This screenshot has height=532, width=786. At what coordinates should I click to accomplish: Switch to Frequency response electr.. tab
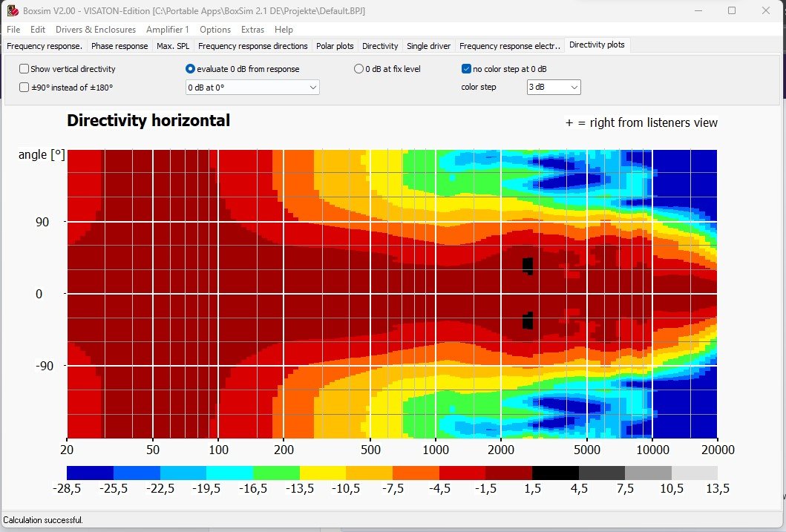[510, 45]
